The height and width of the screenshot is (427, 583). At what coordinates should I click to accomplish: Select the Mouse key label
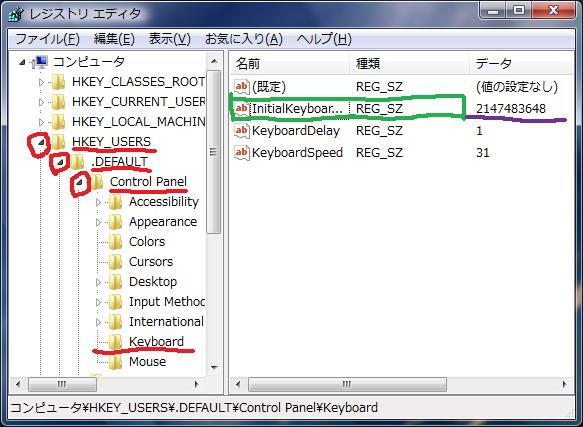click(x=148, y=362)
